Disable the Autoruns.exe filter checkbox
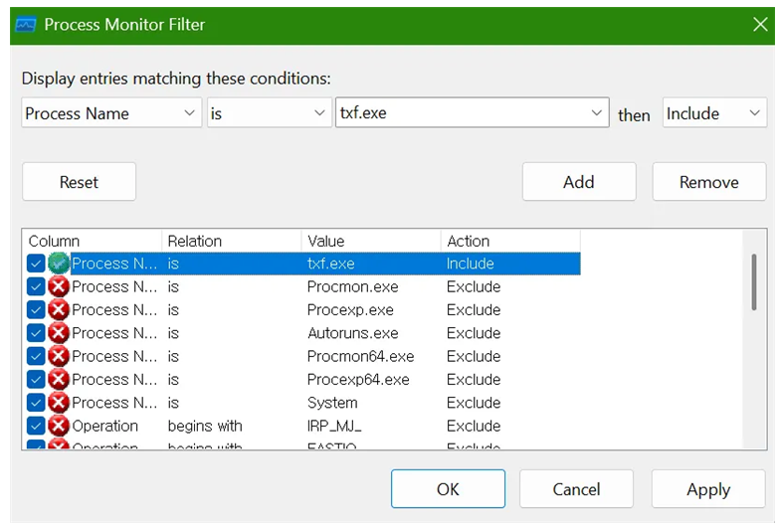Viewport: 779px width, 532px height. click(x=36, y=333)
